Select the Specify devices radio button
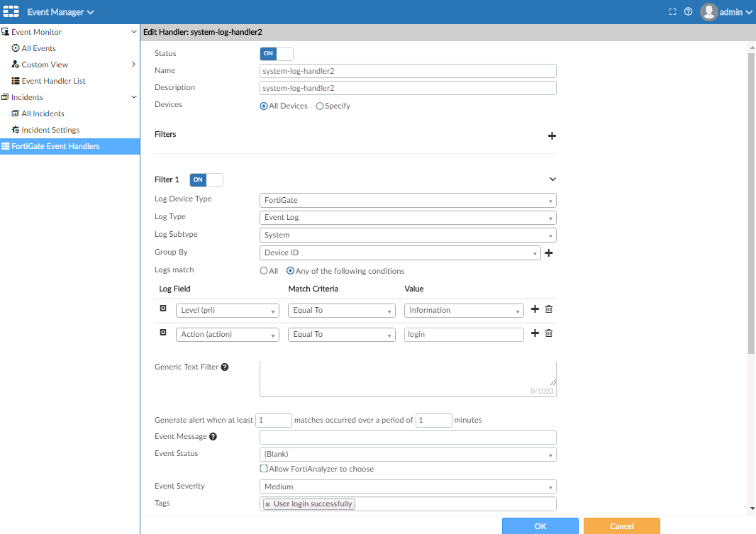 (320, 106)
